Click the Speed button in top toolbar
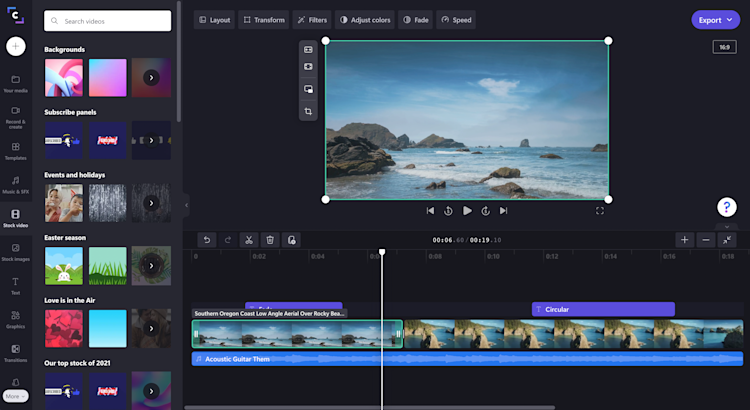This screenshot has height=410, width=750. [456, 20]
